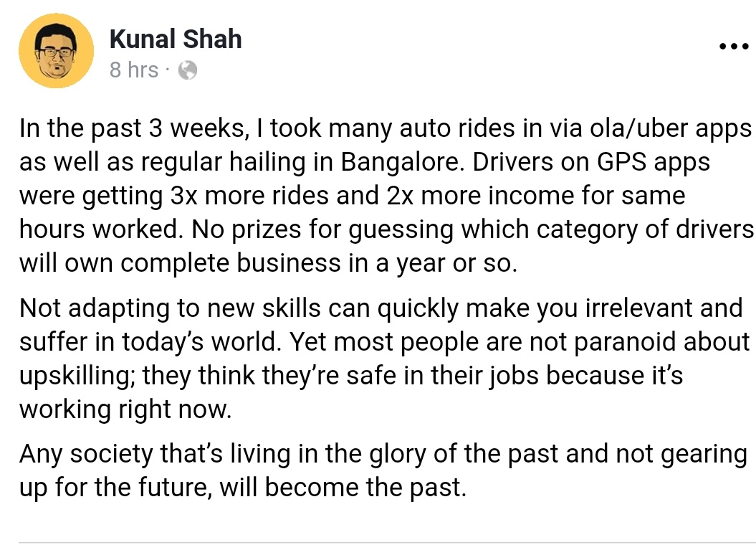Click the line 'will own complete business in a year'
Viewport: 756px width, 545px height.
click(x=267, y=262)
